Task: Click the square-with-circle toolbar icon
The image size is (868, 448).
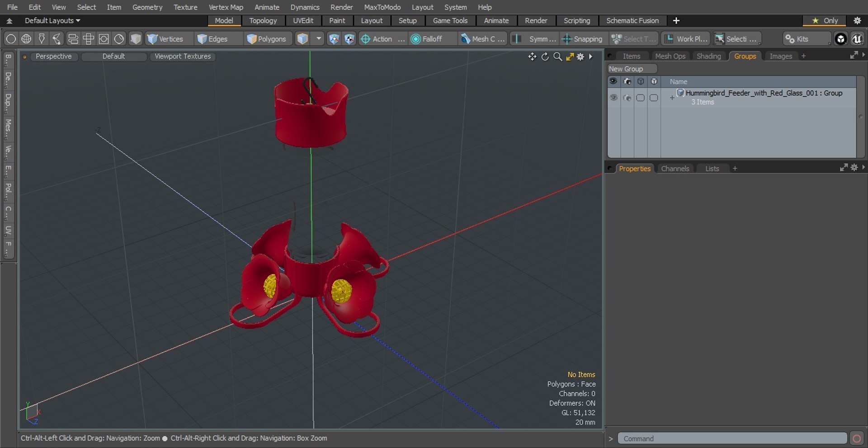Action: tap(104, 39)
